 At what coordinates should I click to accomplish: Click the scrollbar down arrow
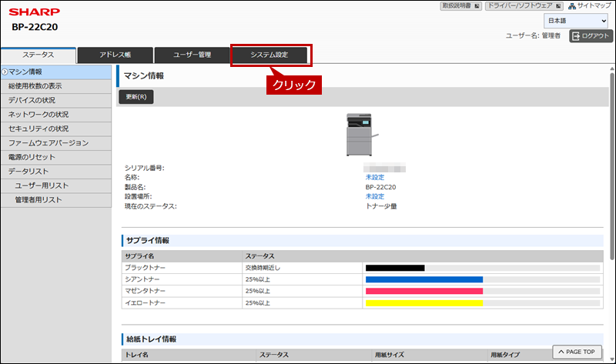611,359
